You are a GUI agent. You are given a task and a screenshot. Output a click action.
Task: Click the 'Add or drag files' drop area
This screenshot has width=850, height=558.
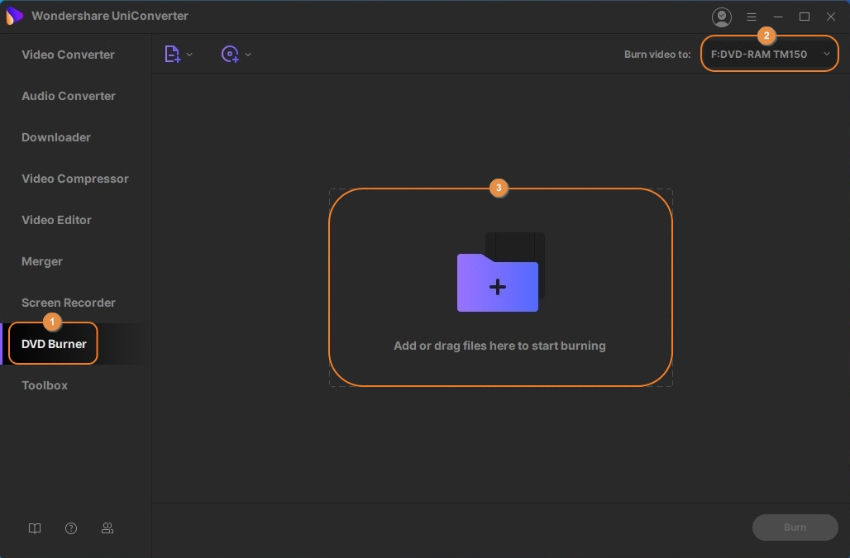click(500, 346)
